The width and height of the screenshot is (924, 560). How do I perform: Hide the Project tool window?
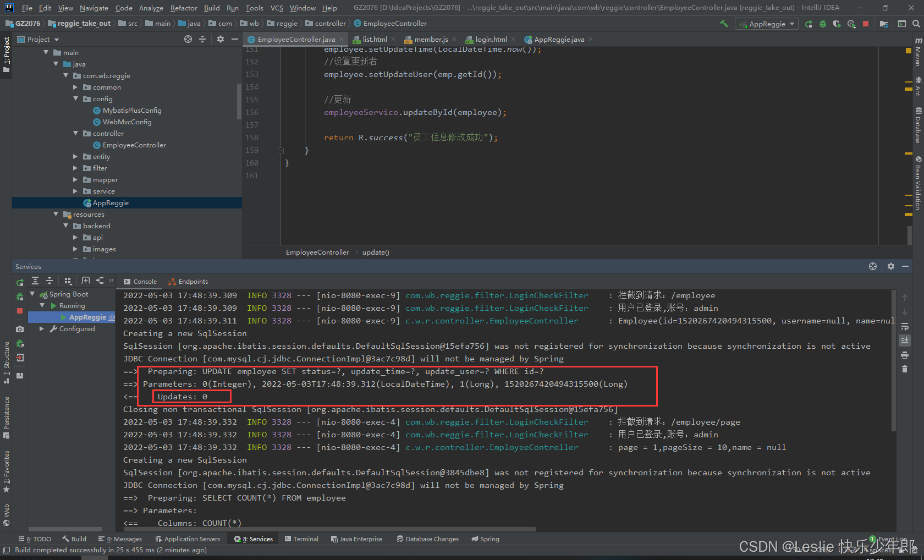click(x=235, y=39)
